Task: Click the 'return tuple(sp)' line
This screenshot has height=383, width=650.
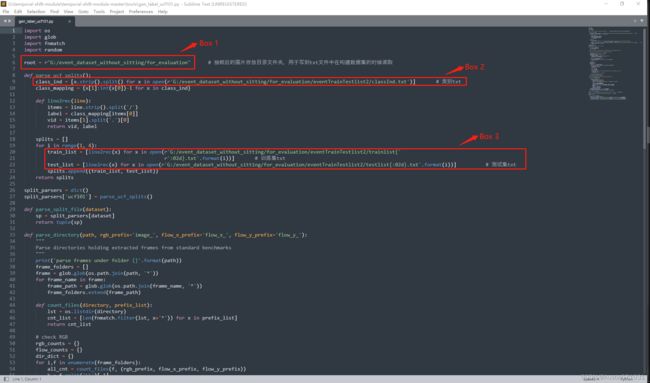Action: 59,222
